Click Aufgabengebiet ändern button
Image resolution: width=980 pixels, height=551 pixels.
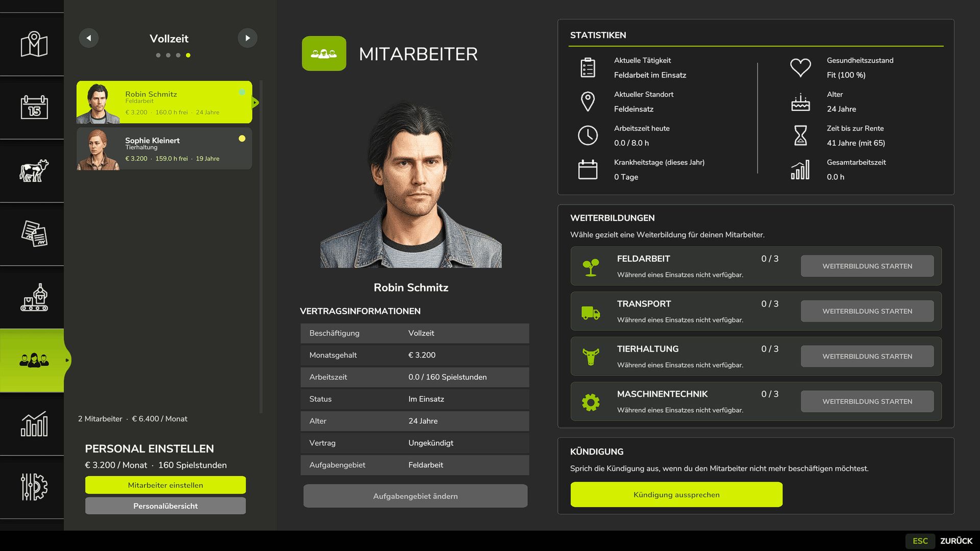click(415, 496)
